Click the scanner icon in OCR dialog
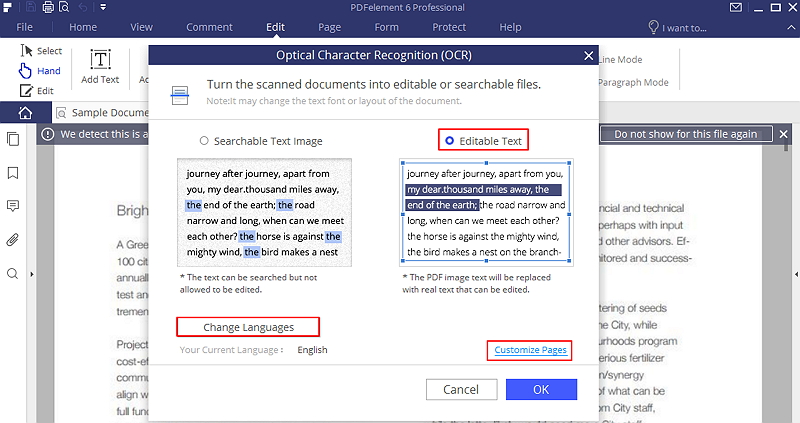 [180, 95]
